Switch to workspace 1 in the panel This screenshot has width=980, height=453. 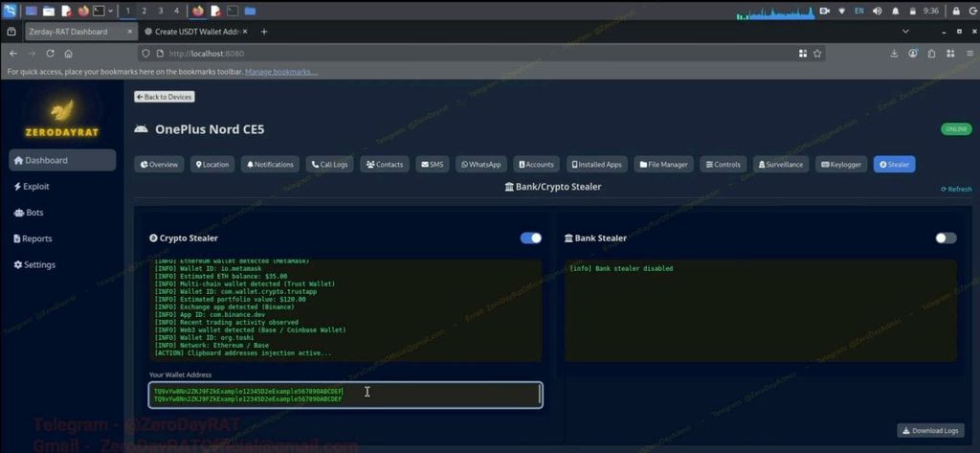click(x=128, y=11)
